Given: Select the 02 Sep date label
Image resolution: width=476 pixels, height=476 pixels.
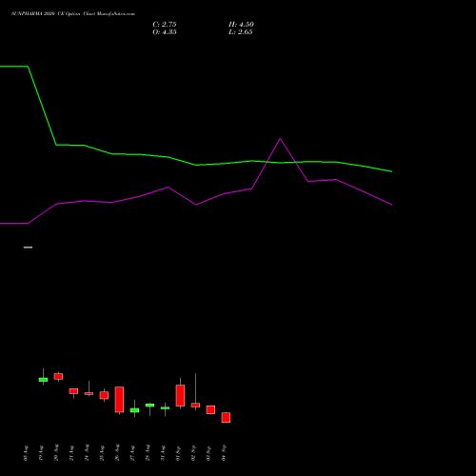Looking at the screenshot, I should [x=193, y=453].
